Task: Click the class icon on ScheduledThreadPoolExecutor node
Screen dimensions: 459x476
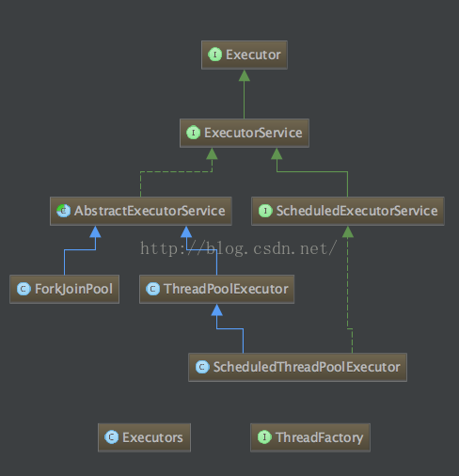Action: [x=202, y=367]
